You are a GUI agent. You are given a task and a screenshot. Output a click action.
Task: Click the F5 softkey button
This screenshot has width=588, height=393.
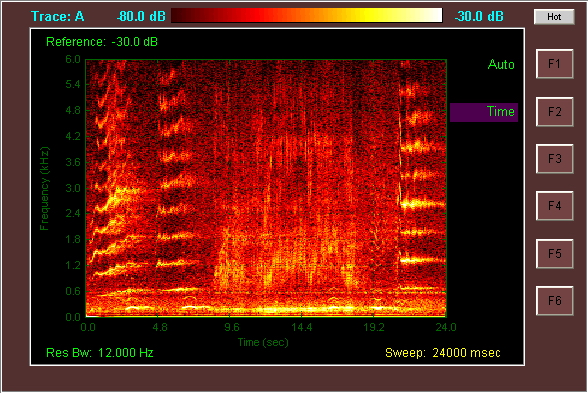554,254
